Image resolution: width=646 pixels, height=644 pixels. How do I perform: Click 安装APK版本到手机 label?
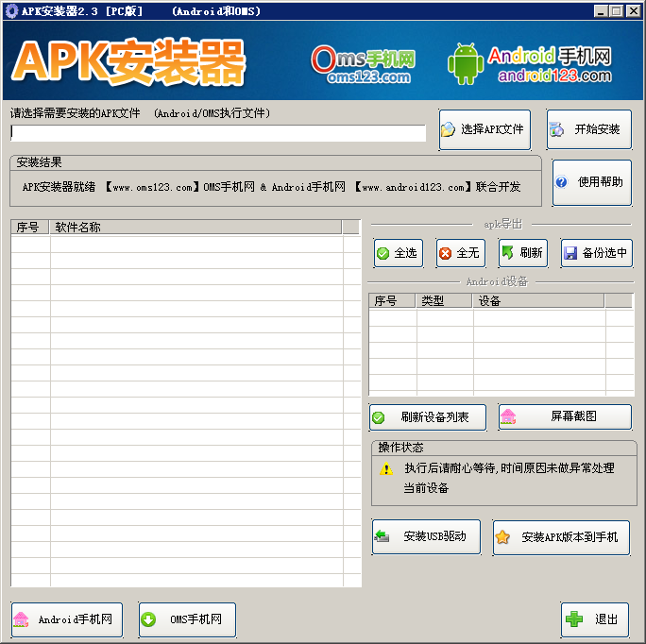point(569,537)
